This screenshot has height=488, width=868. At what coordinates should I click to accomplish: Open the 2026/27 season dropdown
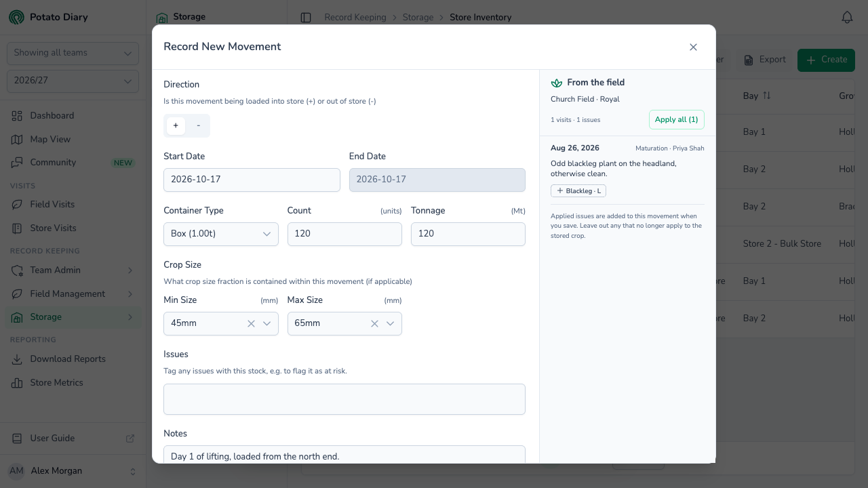pyautogui.click(x=73, y=81)
